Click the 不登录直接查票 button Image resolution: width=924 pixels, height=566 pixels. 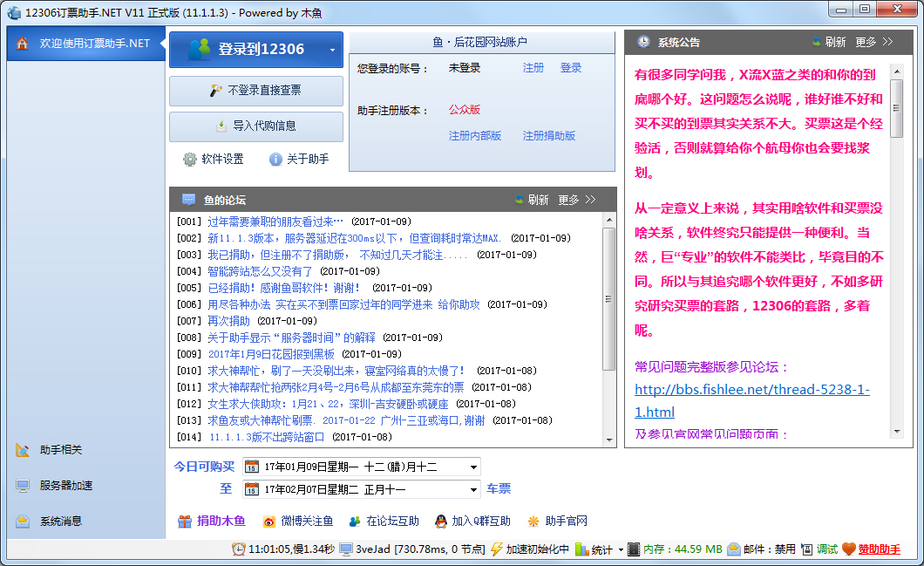255,92
